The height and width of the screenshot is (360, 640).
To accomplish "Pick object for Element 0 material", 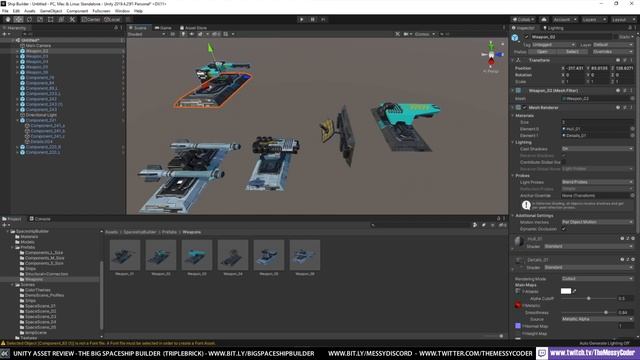I will [x=632, y=129].
